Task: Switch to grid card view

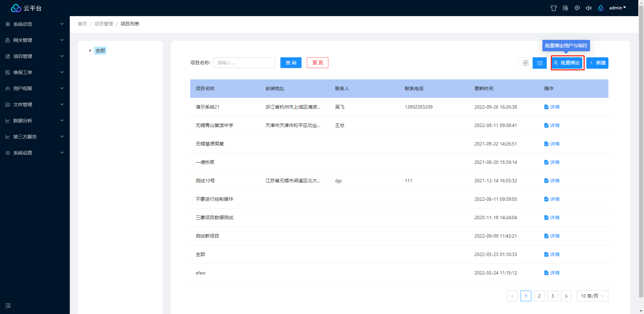Action: tap(526, 63)
